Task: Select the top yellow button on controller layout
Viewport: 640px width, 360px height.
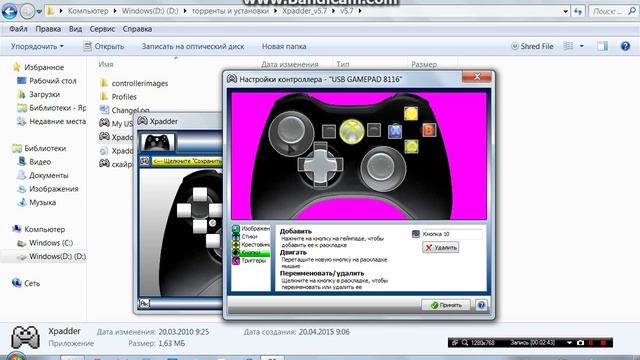Action: coord(411,113)
